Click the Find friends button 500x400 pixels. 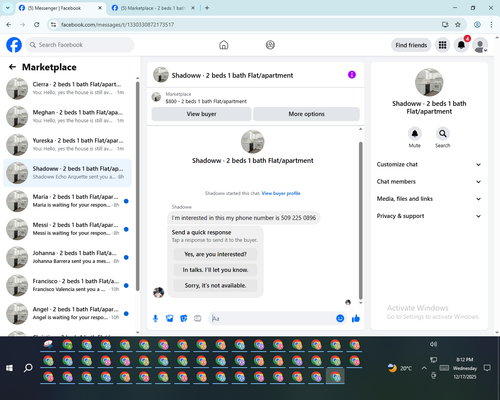[411, 45]
